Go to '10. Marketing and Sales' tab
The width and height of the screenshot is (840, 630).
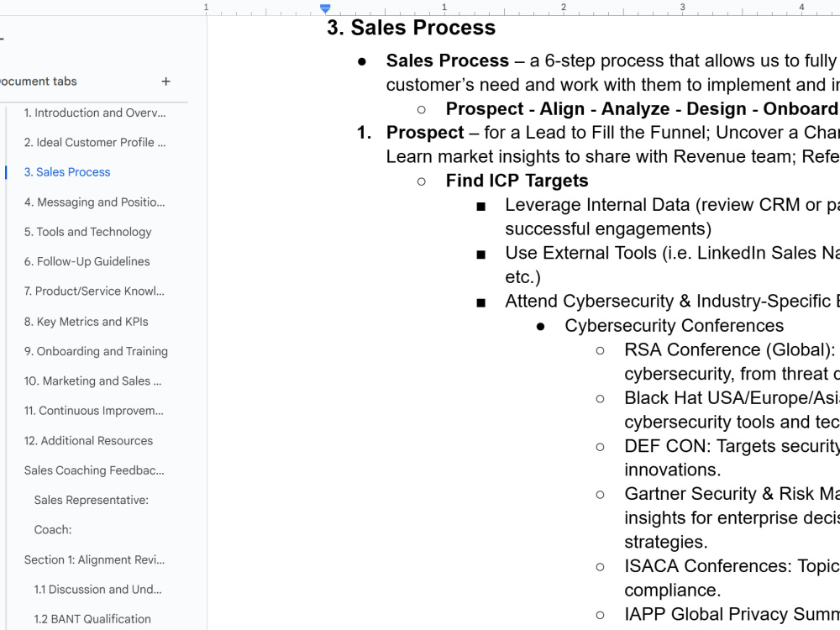pyautogui.click(x=92, y=381)
